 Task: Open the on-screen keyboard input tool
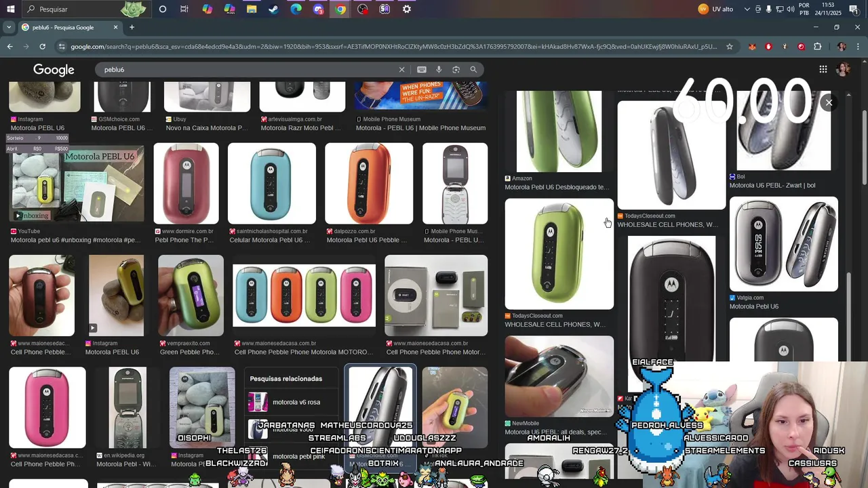422,70
